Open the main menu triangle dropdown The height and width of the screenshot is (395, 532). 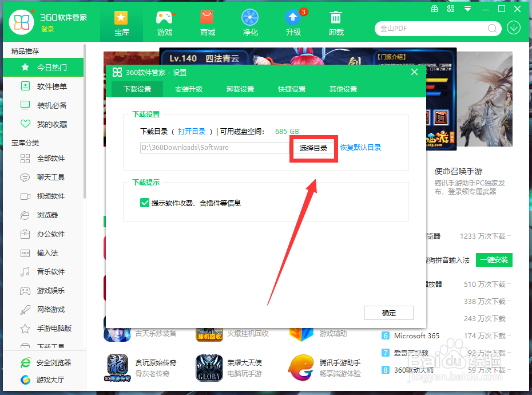[467, 9]
